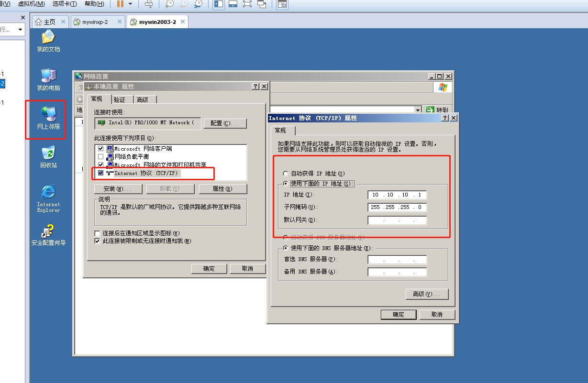Switch to the mywinxp-2 tab
This screenshot has height=383, width=588.
click(x=98, y=22)
